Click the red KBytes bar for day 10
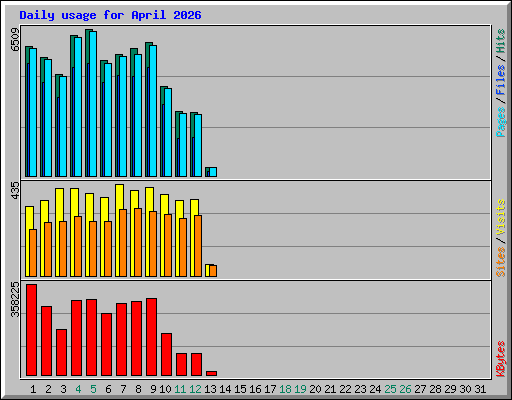 (166, 354)
